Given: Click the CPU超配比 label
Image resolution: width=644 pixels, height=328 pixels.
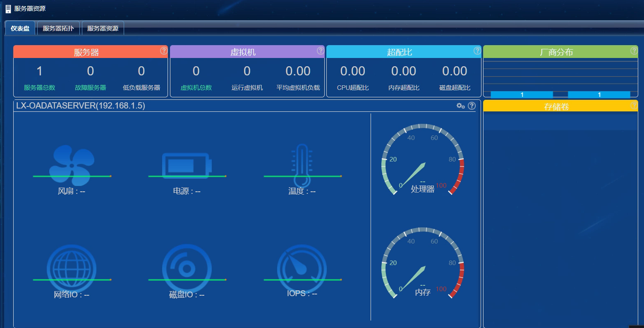Looking at the screenshot, I should click(353, 88).
